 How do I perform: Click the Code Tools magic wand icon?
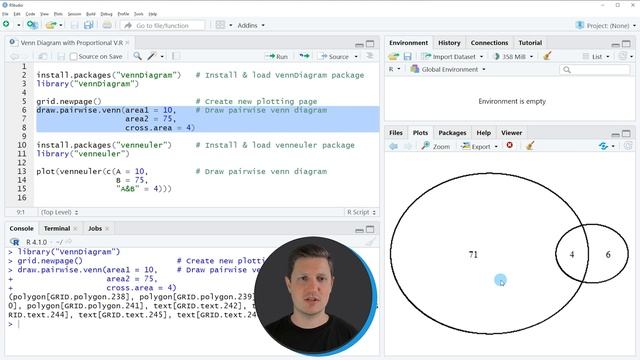click(x=152, y=56)
